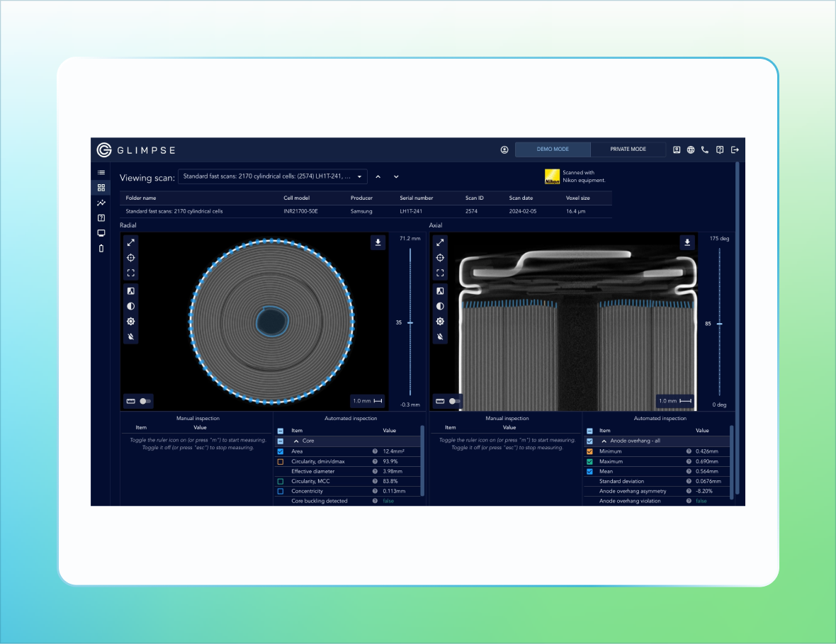Screen dimensions: 836x644
Task: Click the phone contact icon in the header
Action: pos(705,149)
